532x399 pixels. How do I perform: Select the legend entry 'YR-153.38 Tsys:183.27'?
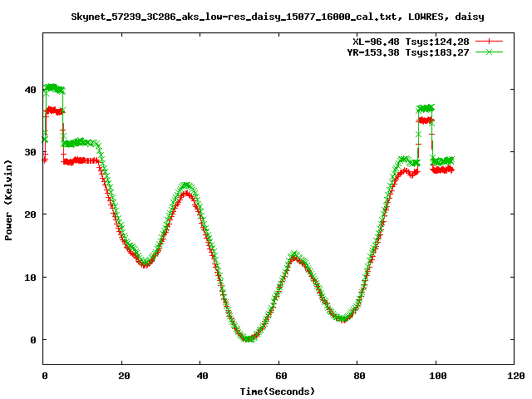[408, 52]
